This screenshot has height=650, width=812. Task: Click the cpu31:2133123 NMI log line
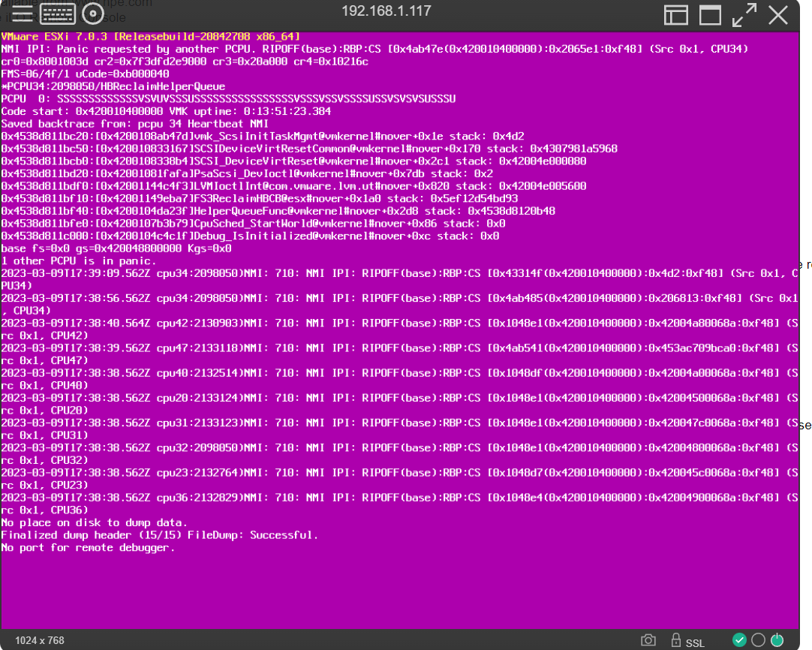click(x=400, y=429)
